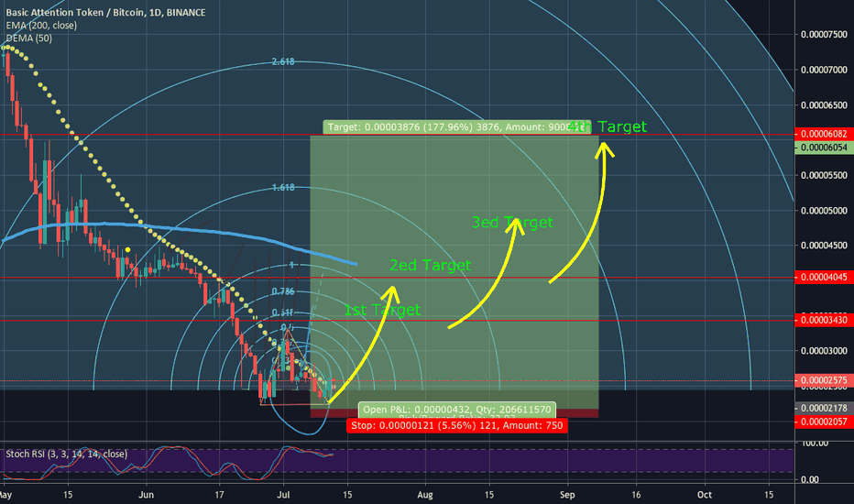Click the 0.00007500 price axis value
The width and height of the screenshot is (854, 504).
824,34
